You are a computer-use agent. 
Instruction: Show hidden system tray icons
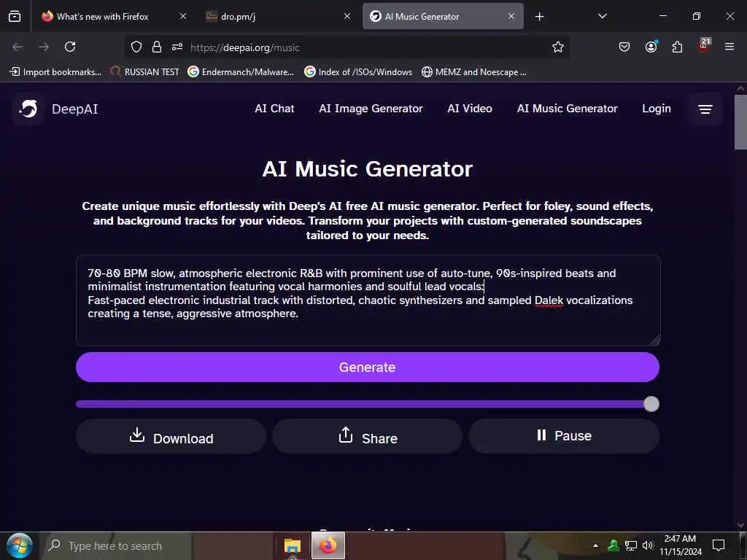[x=595, y=545]
